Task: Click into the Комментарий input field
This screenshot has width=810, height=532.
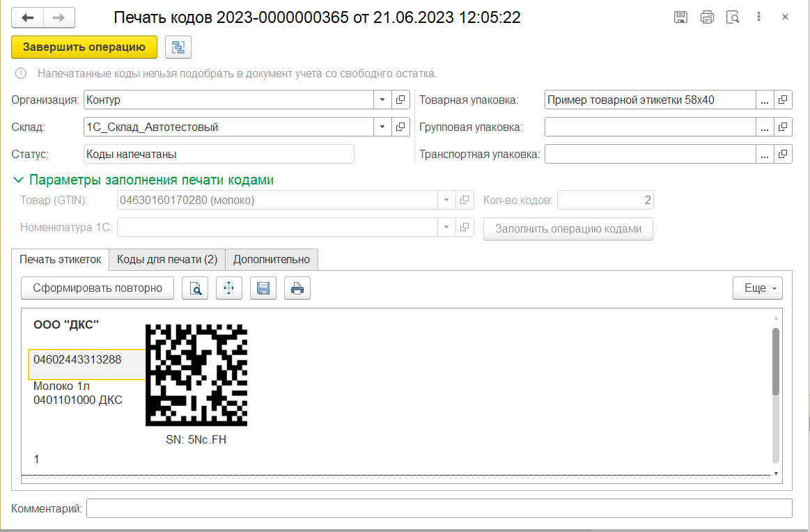Action: click(x=439, y=509)
